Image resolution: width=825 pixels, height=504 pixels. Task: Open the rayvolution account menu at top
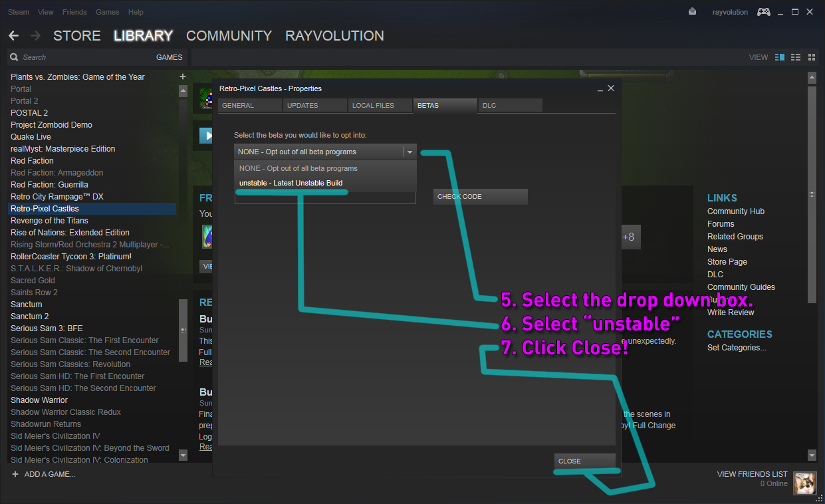pos(730,12)
